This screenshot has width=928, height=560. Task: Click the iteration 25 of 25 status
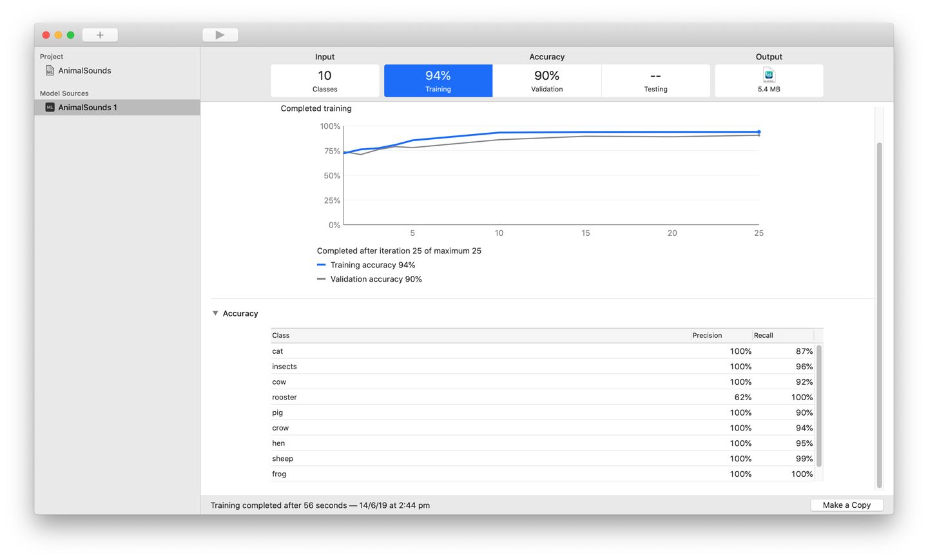[399, 251]
